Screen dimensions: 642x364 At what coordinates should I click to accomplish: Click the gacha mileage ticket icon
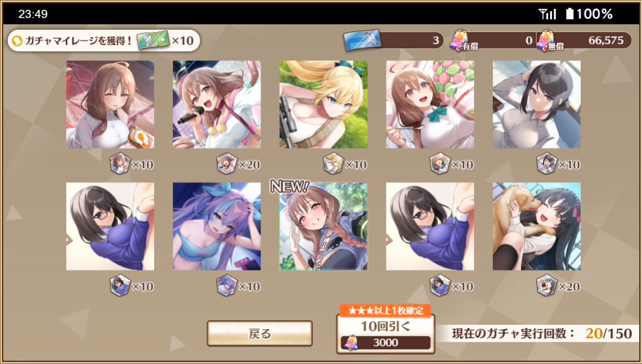pos(153,40)
